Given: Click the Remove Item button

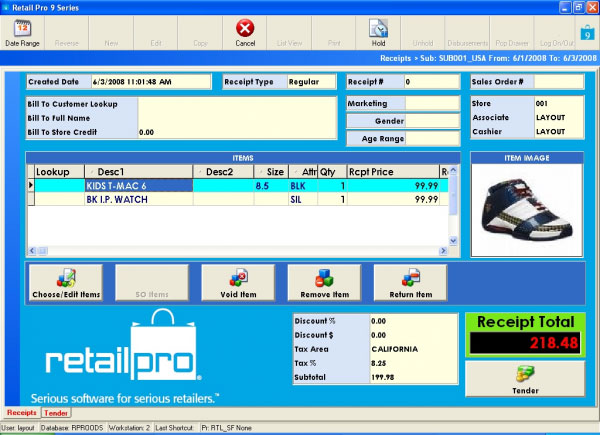Looking at the screenshot, I should point(324,282).
